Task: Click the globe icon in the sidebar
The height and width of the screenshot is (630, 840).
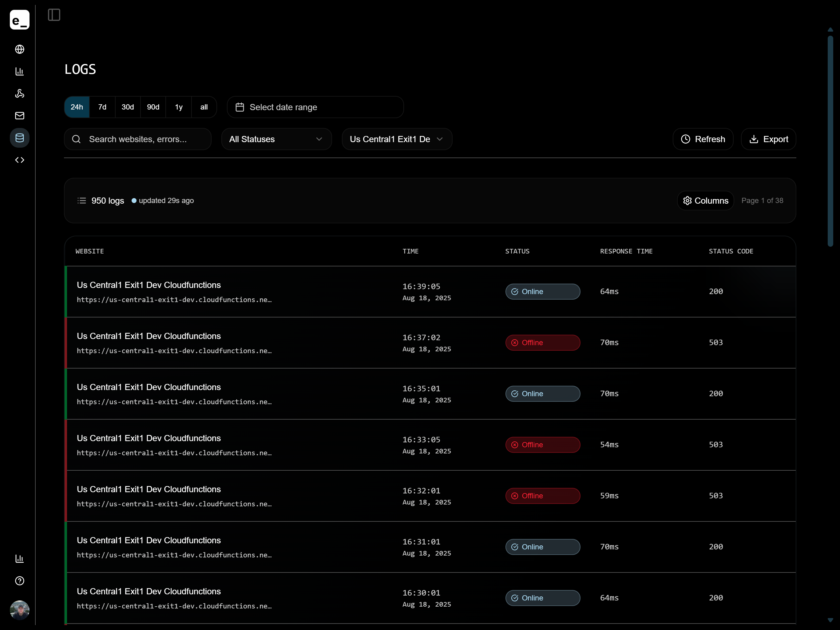Action: coord(19,50)
